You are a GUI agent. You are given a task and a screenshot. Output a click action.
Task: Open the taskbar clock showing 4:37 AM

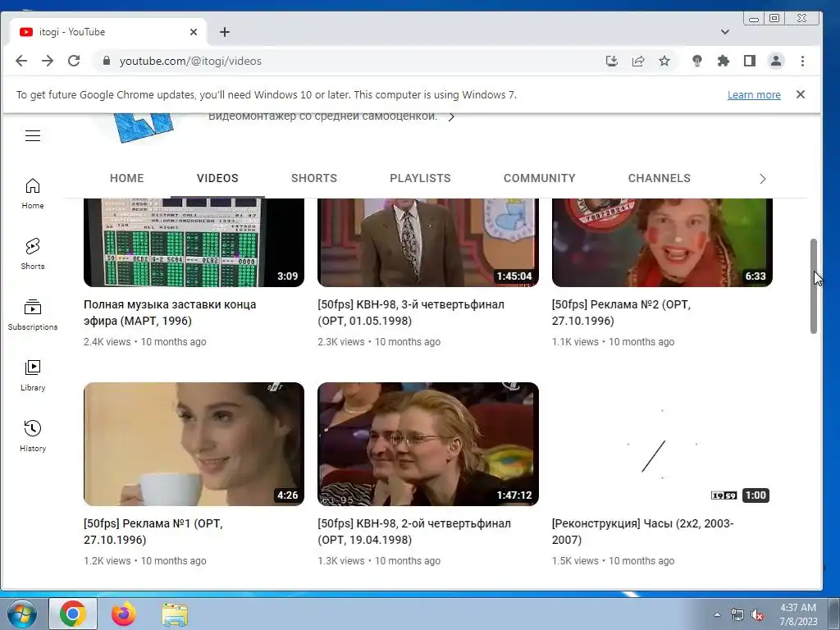pos(798,614)
